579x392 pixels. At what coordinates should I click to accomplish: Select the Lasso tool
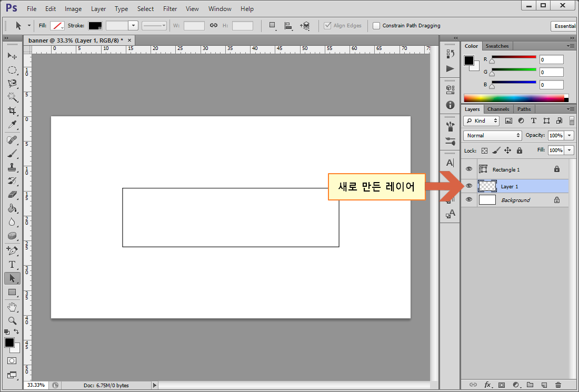pos(12,84)
